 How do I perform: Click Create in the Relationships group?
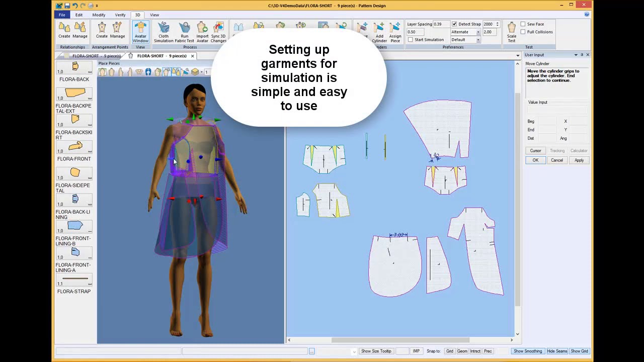tap(64, 30)
